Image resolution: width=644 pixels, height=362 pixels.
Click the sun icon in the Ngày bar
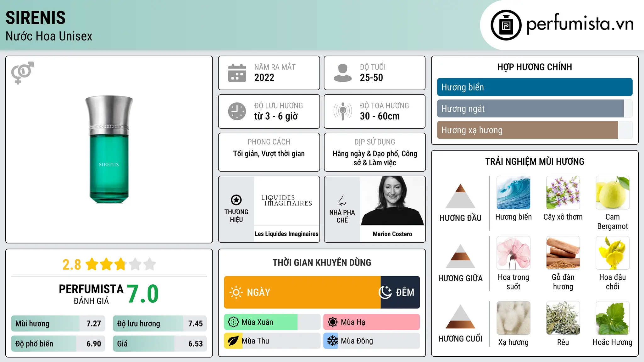pos(236,292)
